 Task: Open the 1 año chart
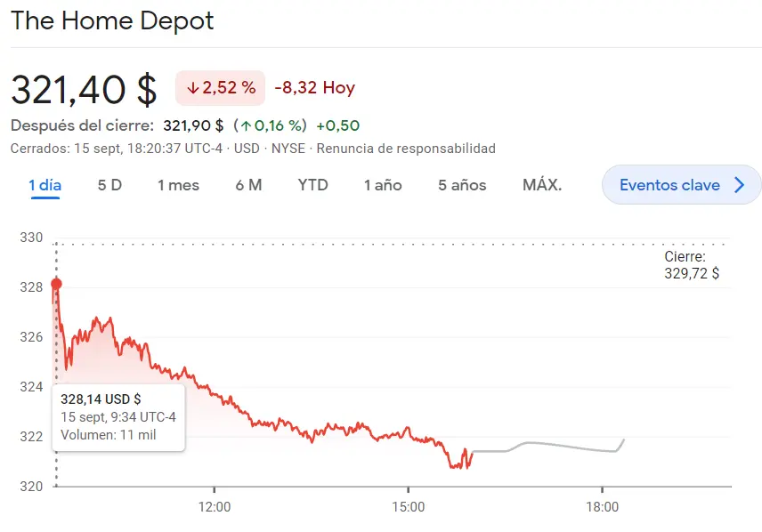(x=382, y=185)
